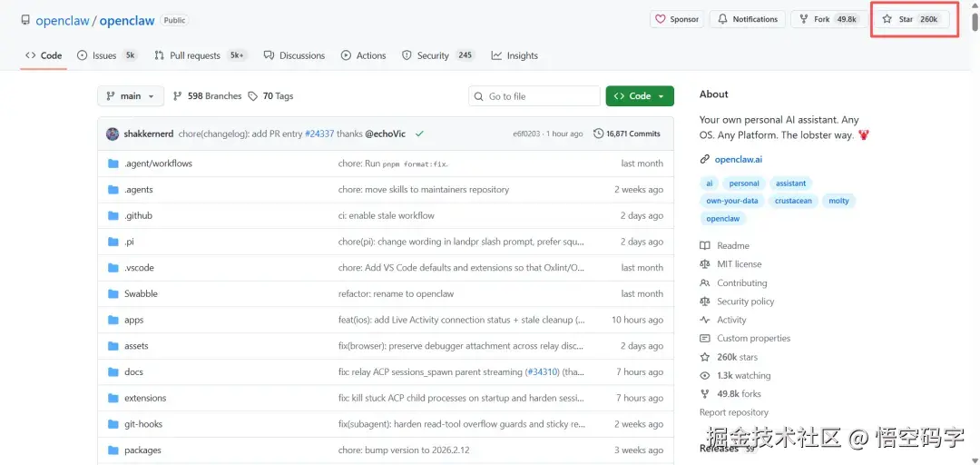
Task: Click shakkernerd's avatar in commit row
Action: [x=113, y=134]
